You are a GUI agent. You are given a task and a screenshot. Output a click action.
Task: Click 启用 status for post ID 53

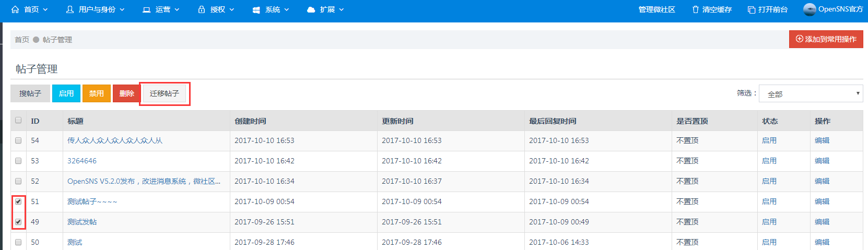pos(769,161)
